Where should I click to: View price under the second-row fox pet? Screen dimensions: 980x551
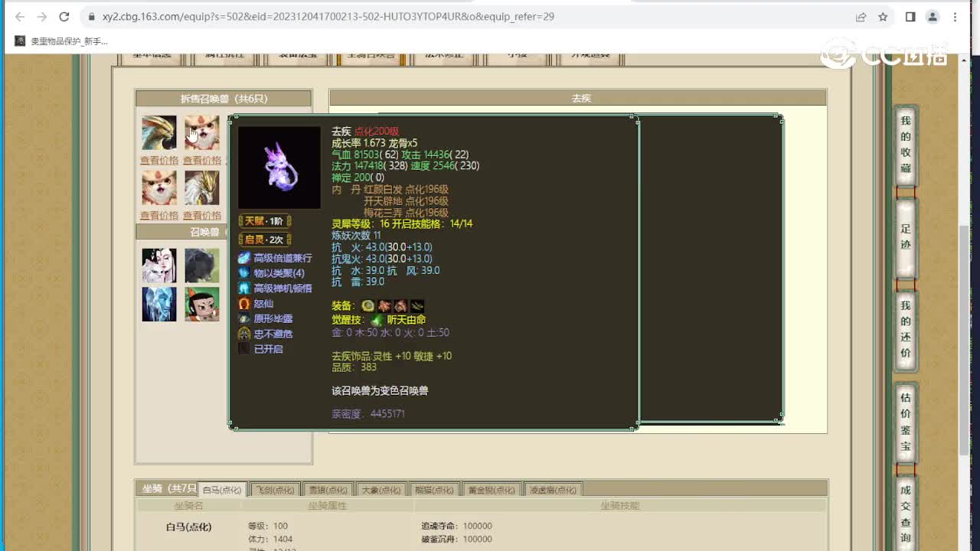click(x=159, y=216)
